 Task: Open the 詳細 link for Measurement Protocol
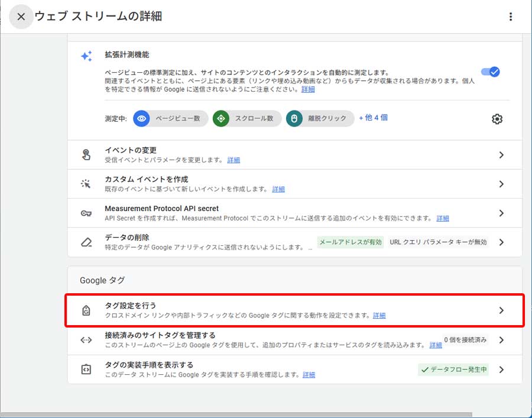pos(443,218)
